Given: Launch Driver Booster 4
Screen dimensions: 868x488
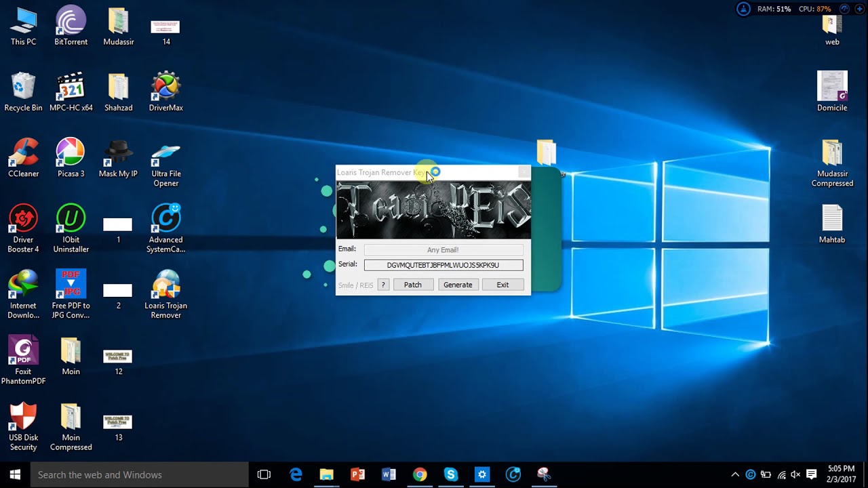Looking at the screenshot, I should 23,229.
